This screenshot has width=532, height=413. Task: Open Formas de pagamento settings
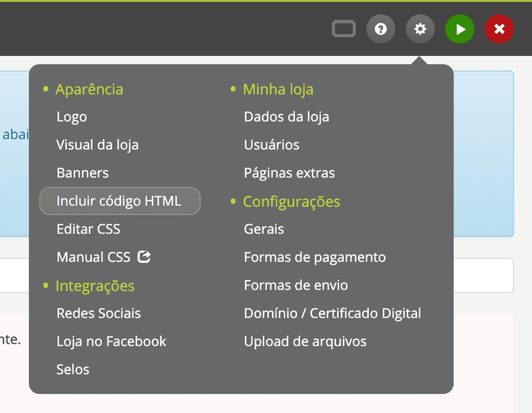[315, 257]
